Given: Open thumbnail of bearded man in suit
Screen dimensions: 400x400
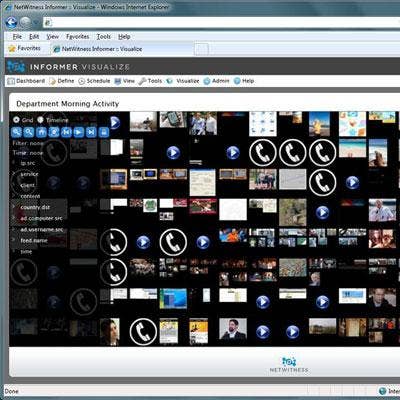Looking at the screenshot, I should coord(233,328).
